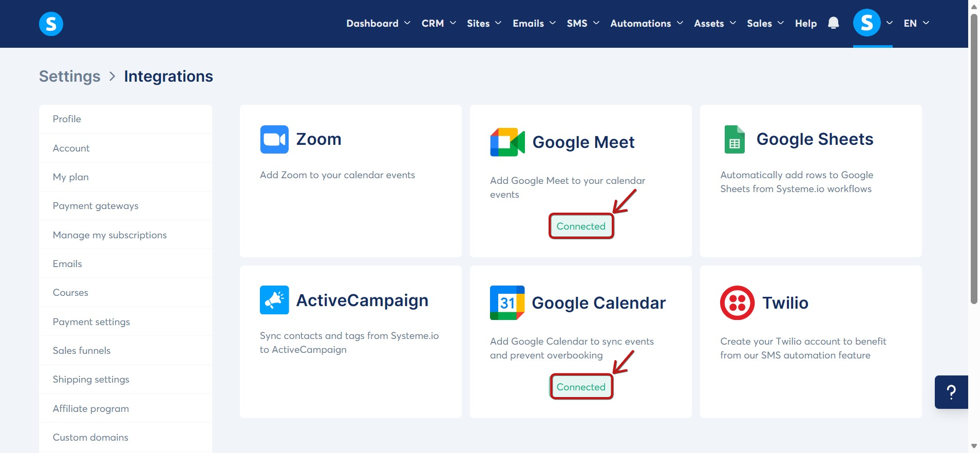
Task: Go to Profile settings in the sidebar
Action: (125, 119)
